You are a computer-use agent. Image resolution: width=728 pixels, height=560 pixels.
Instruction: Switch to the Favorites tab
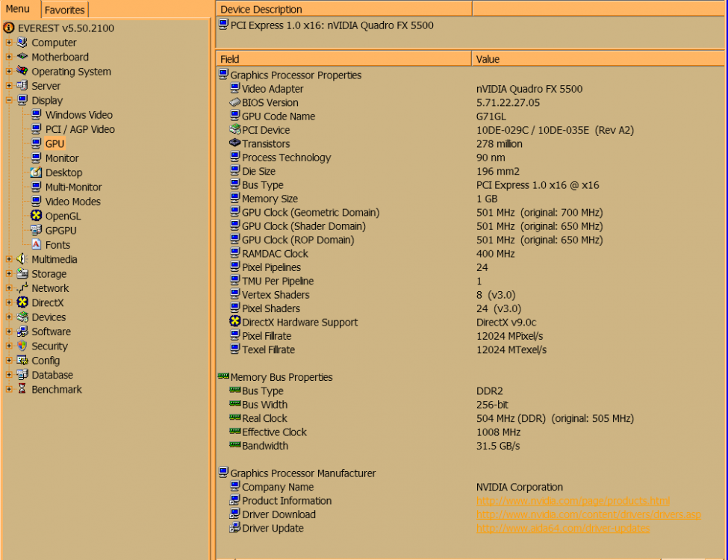coord(64,10)
